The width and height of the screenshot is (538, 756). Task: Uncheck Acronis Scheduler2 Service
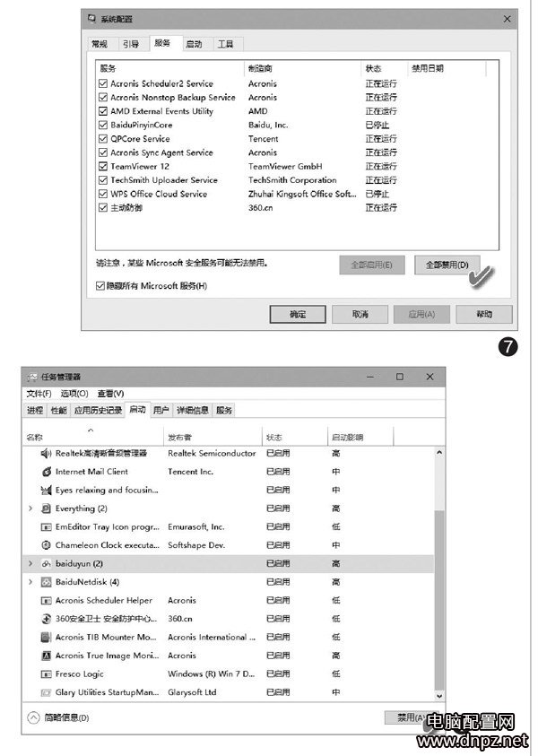coord(103,83)
